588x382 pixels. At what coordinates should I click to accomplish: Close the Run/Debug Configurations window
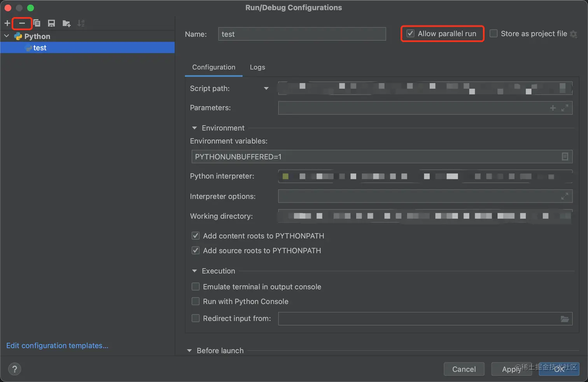point(8,8)
